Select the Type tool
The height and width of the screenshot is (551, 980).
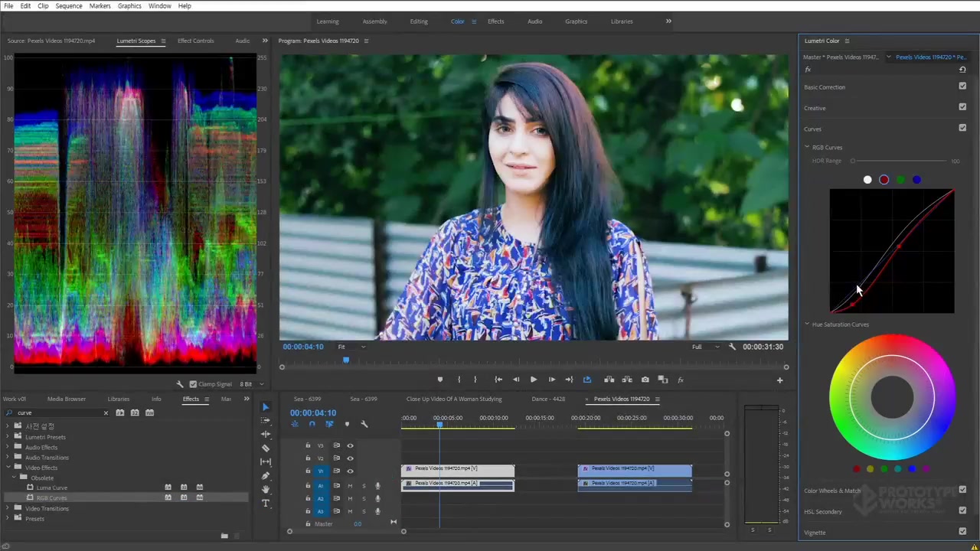[x=266, y=503]
